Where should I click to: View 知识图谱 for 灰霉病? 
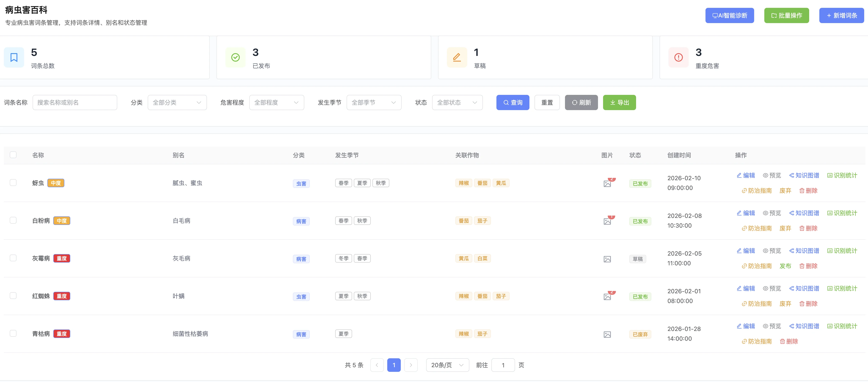pyautogui.click(x=804, y=251)
